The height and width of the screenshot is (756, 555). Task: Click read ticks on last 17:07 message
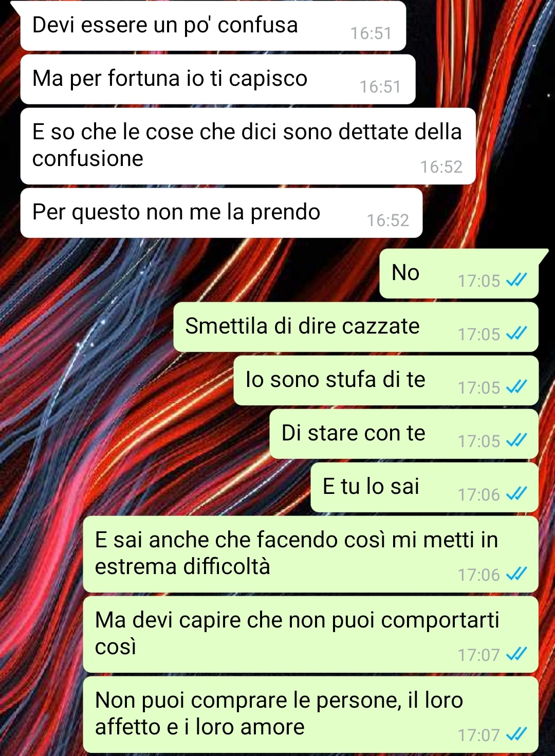pos(516,734)
